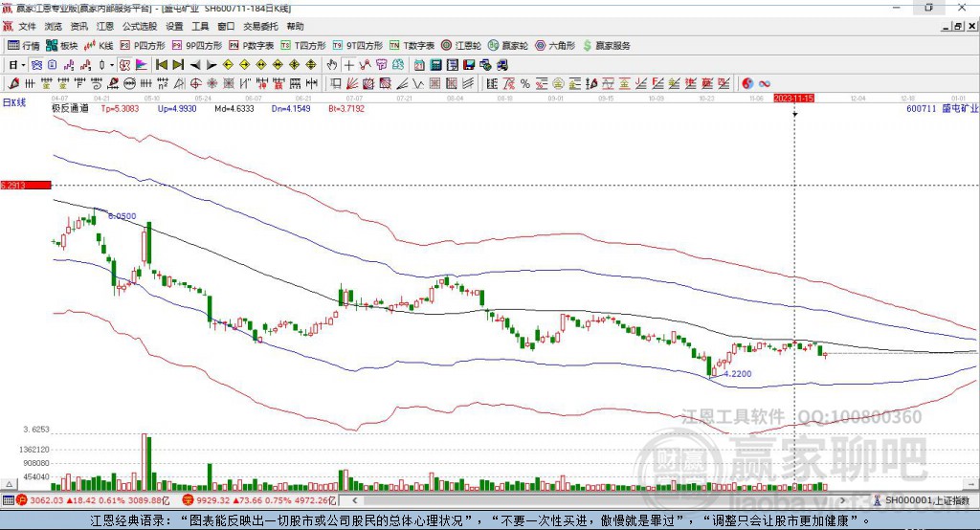This screenshot has width=980, height=530.
Task: Open the 日 period dropdown
Action: [x=16, y=64]
